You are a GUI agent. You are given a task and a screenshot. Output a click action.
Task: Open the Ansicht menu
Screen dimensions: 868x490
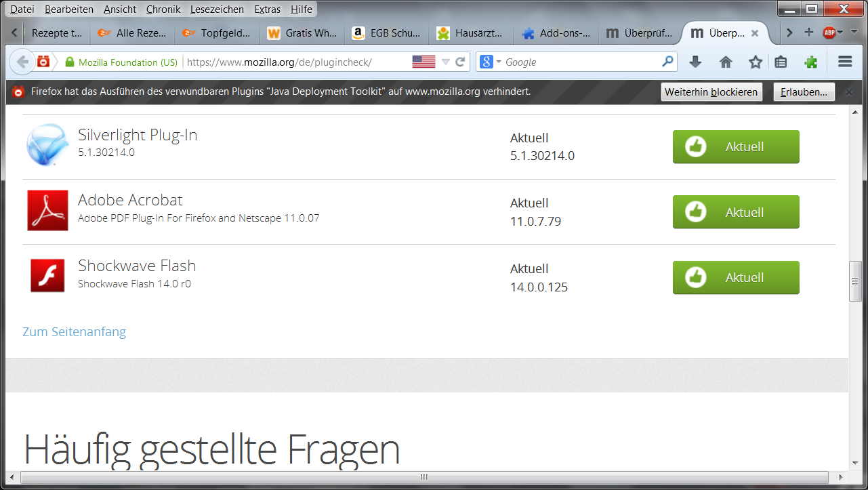pyautogui.click(x=120, y=9)
